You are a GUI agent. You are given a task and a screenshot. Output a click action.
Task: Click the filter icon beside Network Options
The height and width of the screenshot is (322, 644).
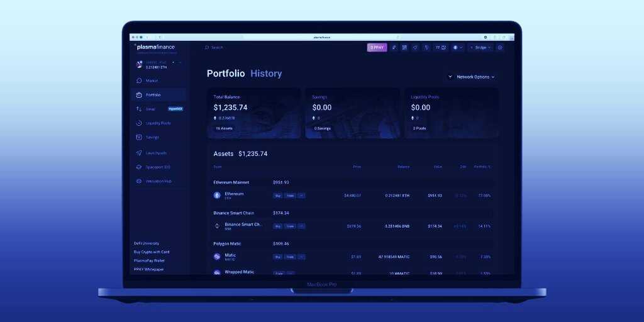(450, 77)
